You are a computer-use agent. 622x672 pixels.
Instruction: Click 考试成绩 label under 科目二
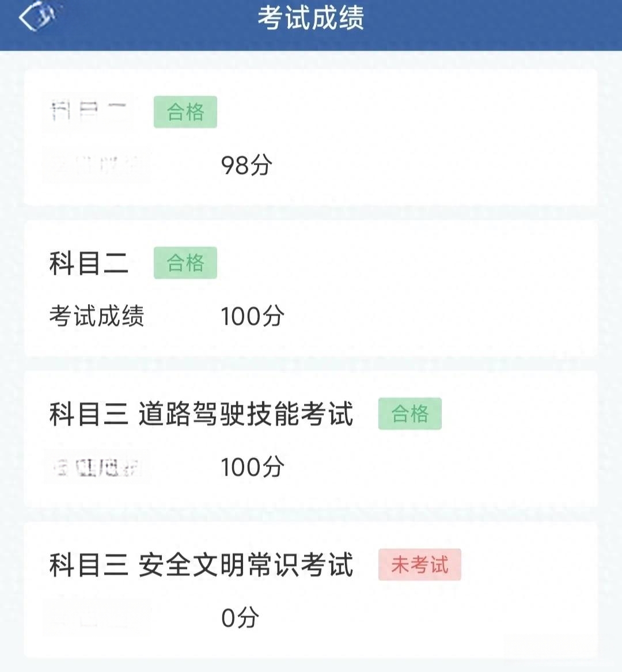pyautogui.click(x=97, y=316)
